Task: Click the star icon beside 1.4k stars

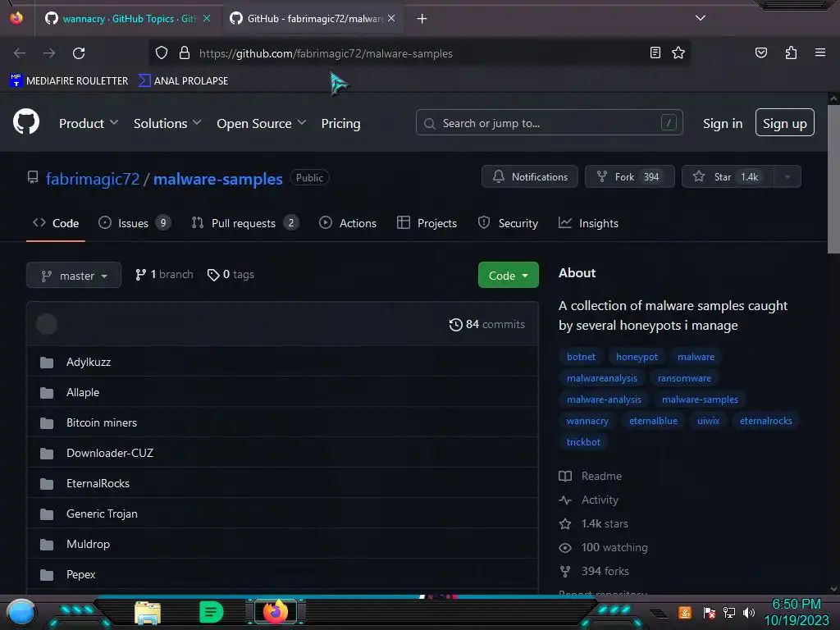Action: (565, 524)
